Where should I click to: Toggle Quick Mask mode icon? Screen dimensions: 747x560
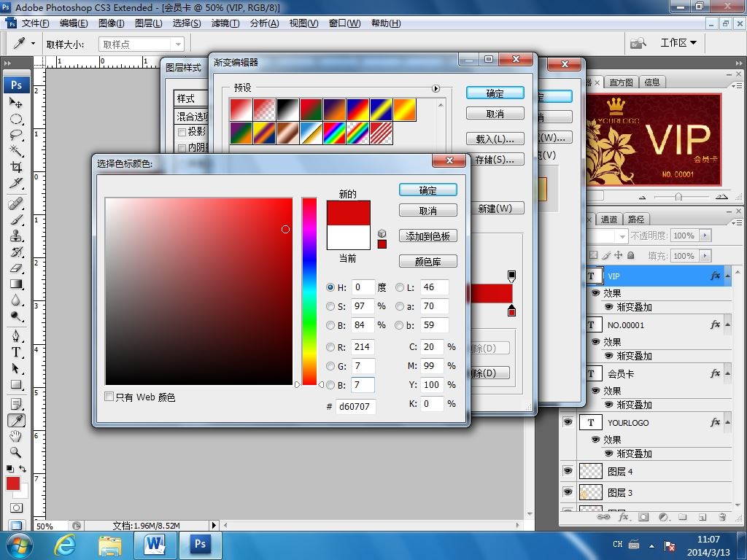click(16, 507)
